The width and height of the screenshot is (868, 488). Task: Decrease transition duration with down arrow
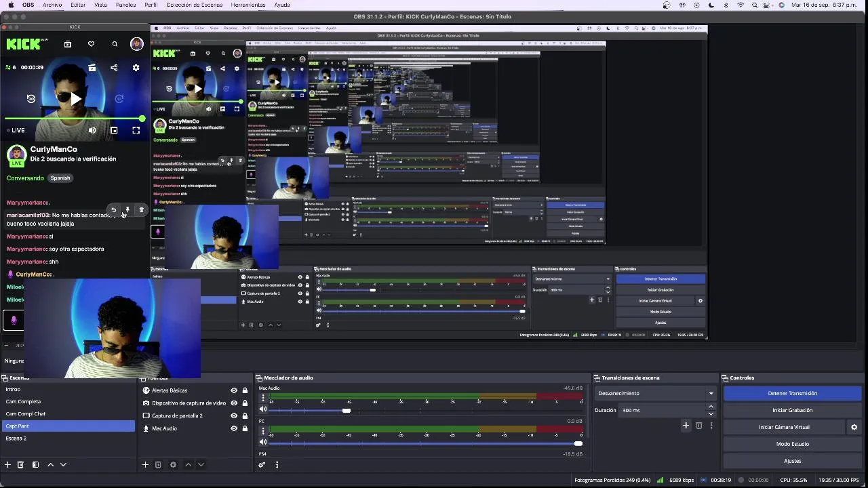click(711, 413)
